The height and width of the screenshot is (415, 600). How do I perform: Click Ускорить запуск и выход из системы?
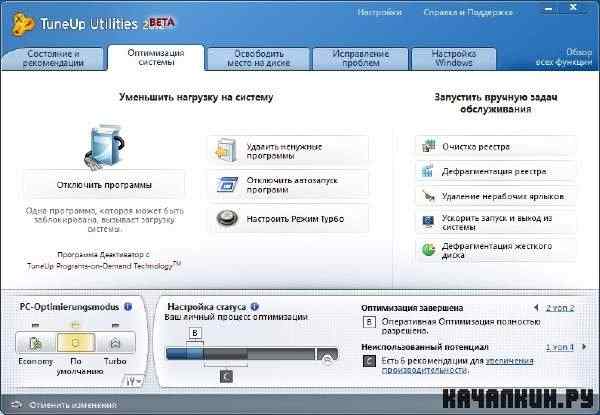(496, 222)
